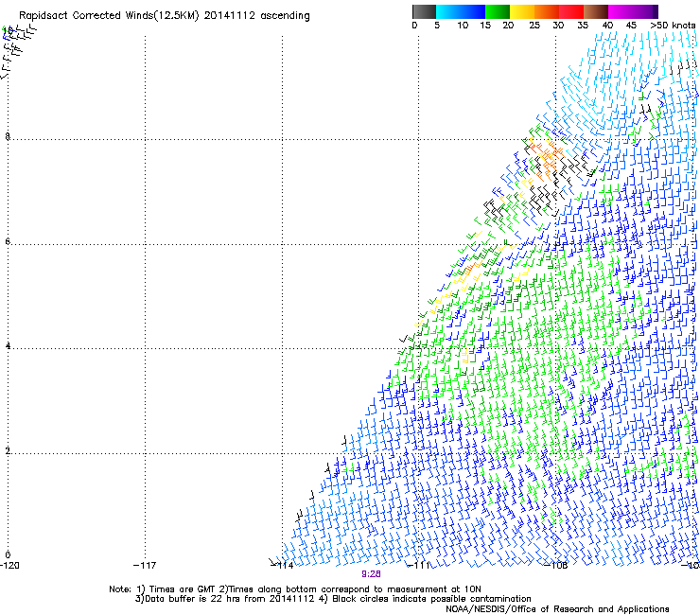This screenshot has width=700, height=615.
Task: Click the latitude '0' axis label
Action: (x=8, y=555)
